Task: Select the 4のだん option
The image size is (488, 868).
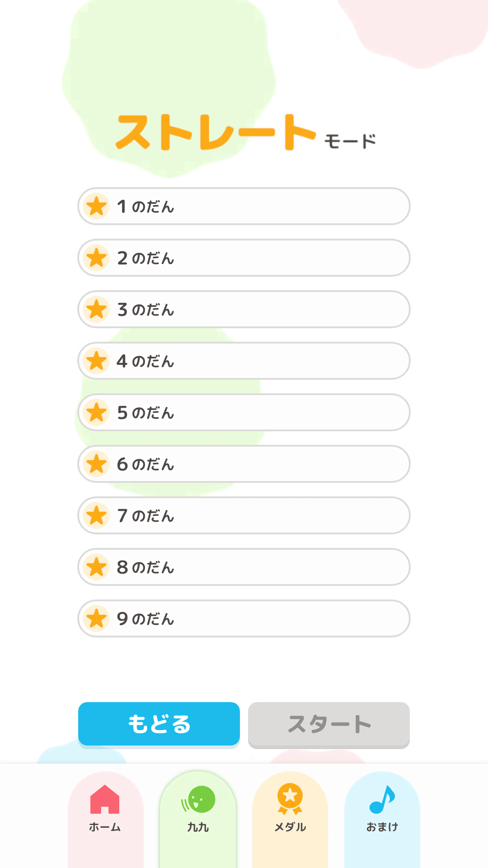Action: pos(244,361)
